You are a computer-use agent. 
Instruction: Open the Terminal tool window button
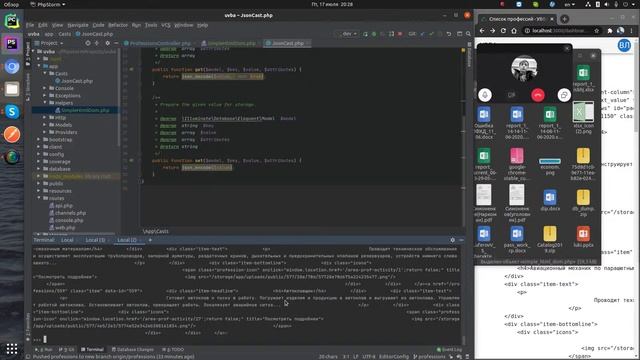pos(92,349)
